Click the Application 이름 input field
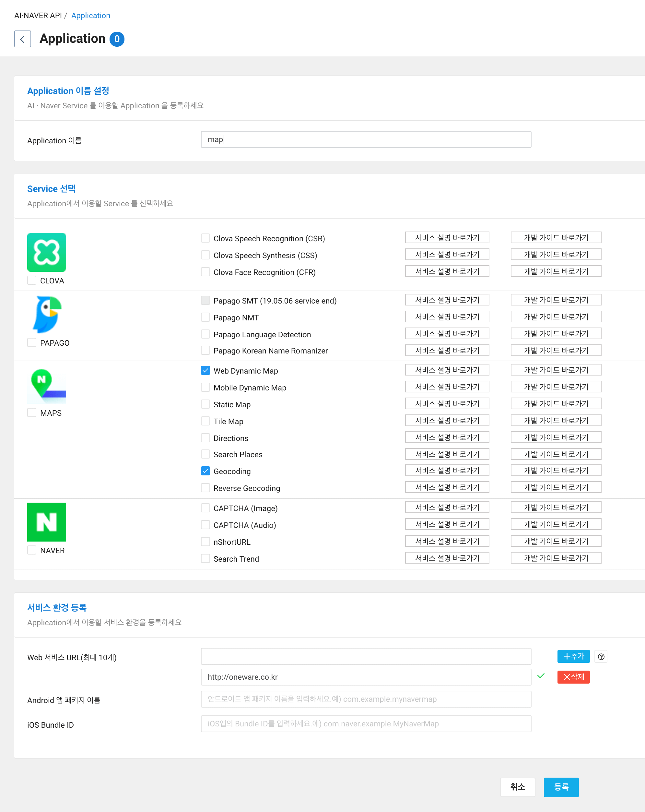This screenshot has width=645, height=812. coord(366,139)
